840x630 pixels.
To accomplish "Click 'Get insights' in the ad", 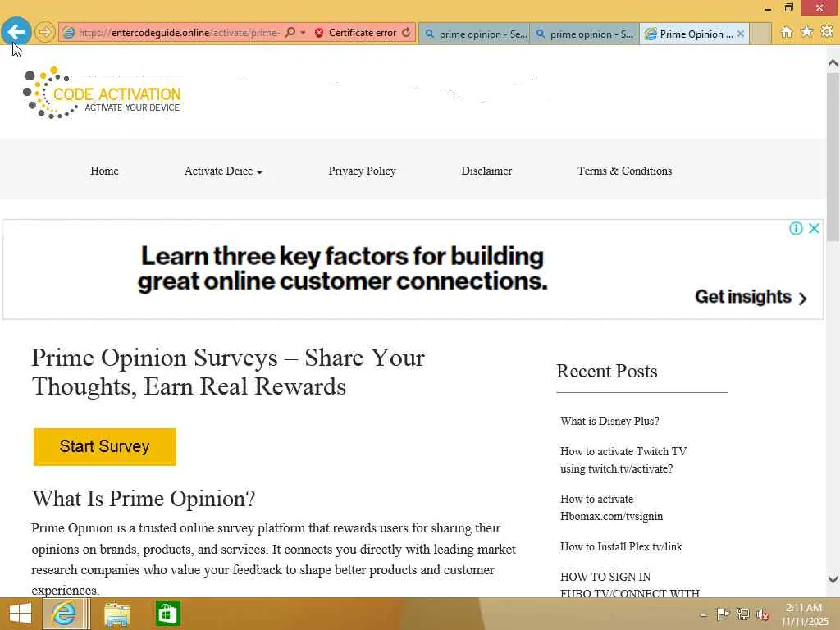I will [x=751, y=297].
